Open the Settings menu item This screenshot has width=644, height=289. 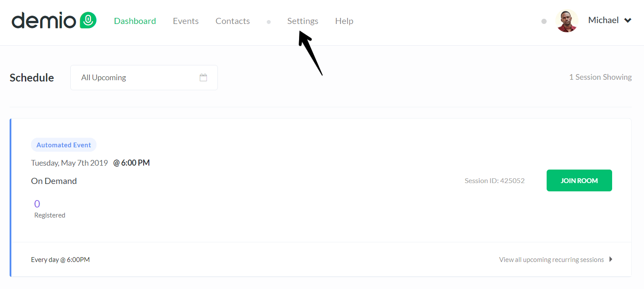[x=303, y=21]
